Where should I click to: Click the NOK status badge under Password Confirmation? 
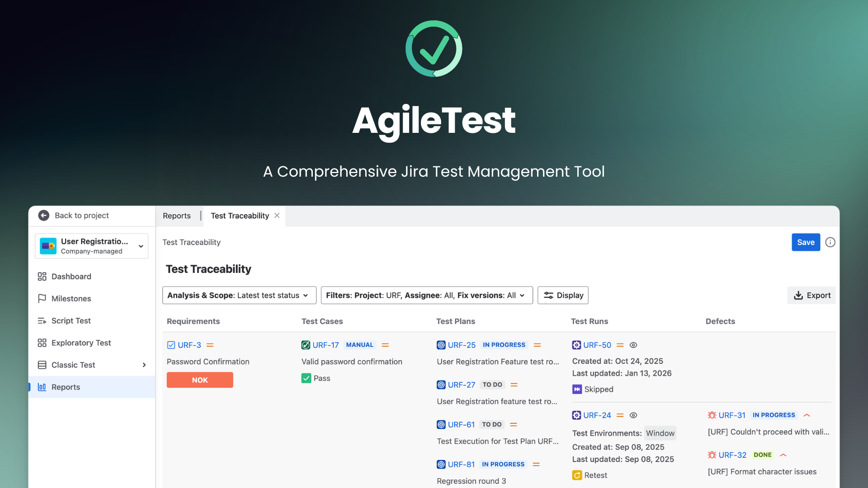tap(199, 380)
